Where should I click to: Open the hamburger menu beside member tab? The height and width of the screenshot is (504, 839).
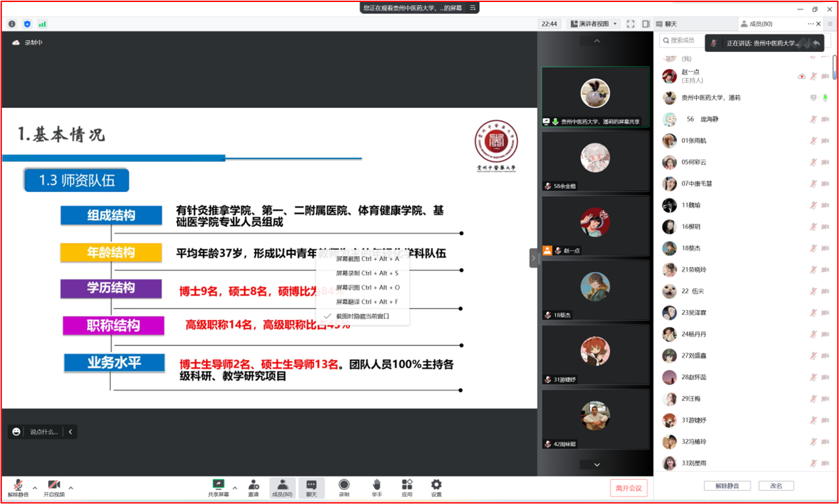pos(831,24)
